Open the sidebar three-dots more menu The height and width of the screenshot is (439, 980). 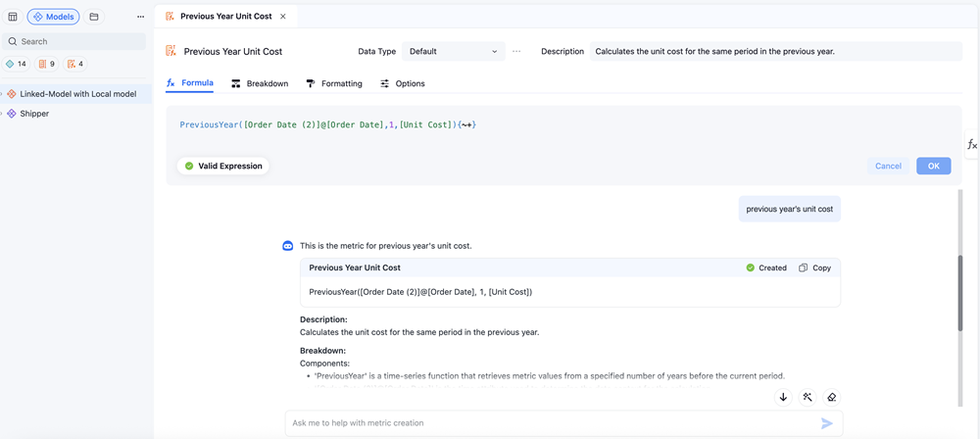point(140,17)
